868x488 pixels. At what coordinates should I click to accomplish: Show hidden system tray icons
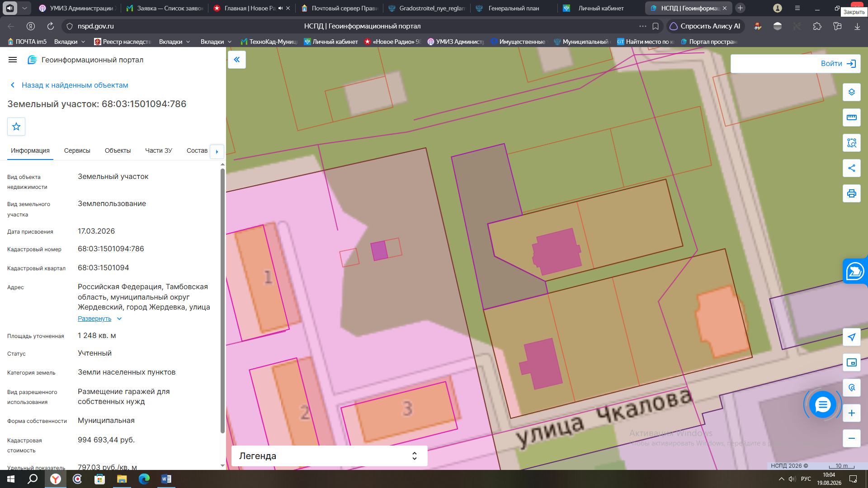point(781,479)
